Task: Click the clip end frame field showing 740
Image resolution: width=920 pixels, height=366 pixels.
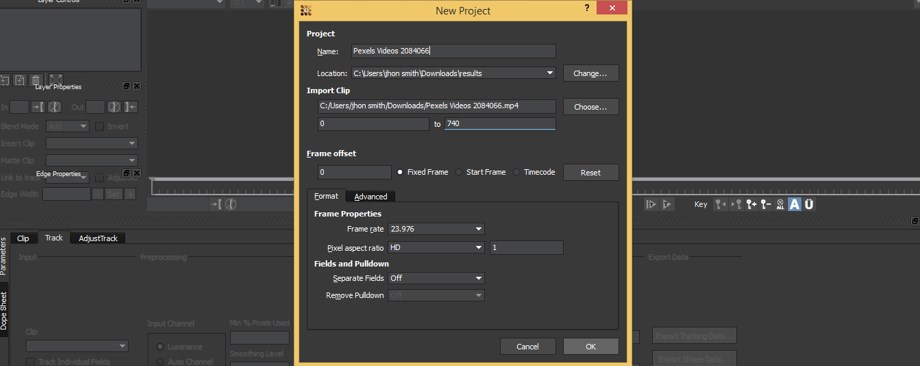Action: [500, 124]
